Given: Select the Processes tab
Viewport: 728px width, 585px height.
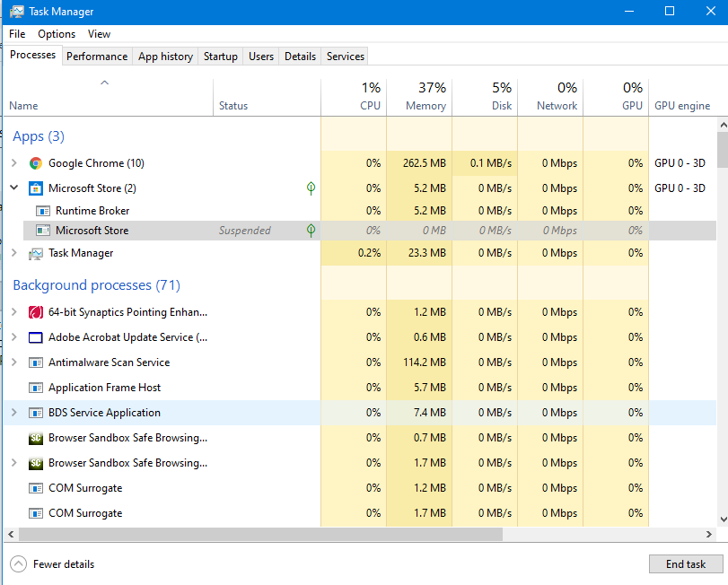Looking at the screenshot, I should click(x=32, y=55).
